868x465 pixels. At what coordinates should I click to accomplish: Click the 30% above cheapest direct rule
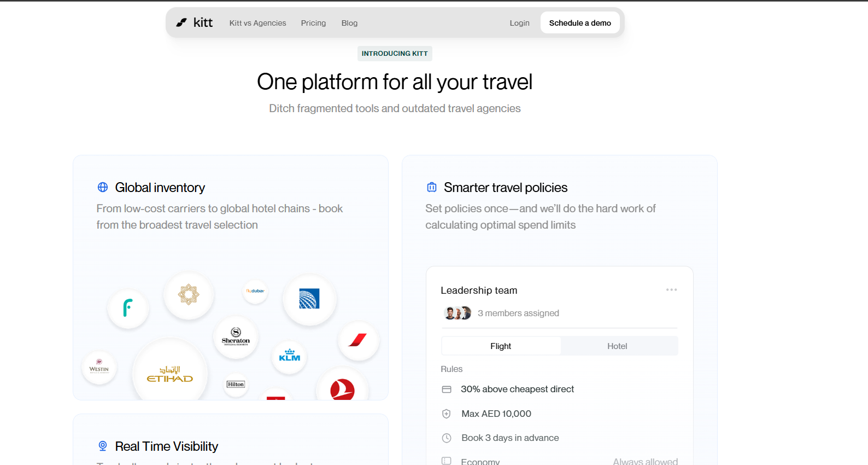[x=517, y=389]
